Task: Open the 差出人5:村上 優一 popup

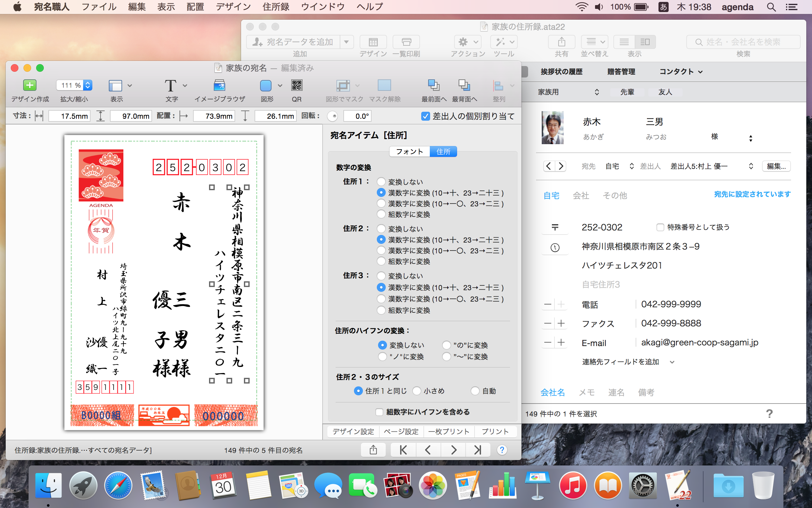Action: [712, 166]
